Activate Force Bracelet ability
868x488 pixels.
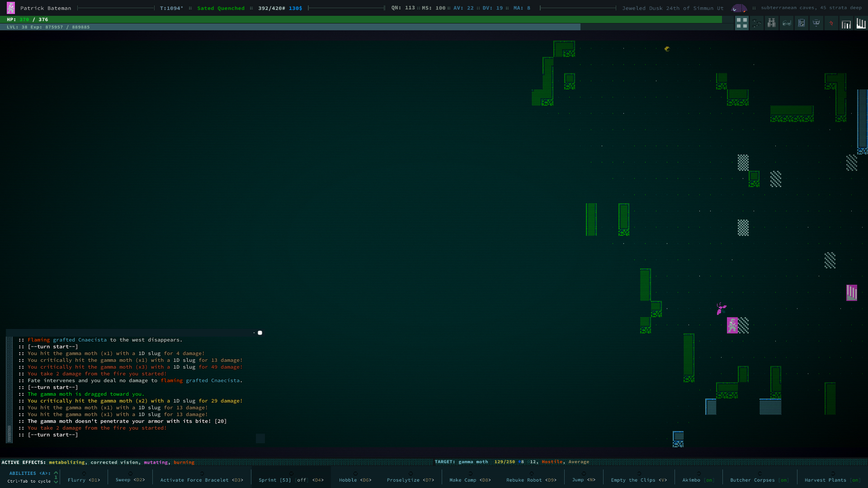[202, 480]
